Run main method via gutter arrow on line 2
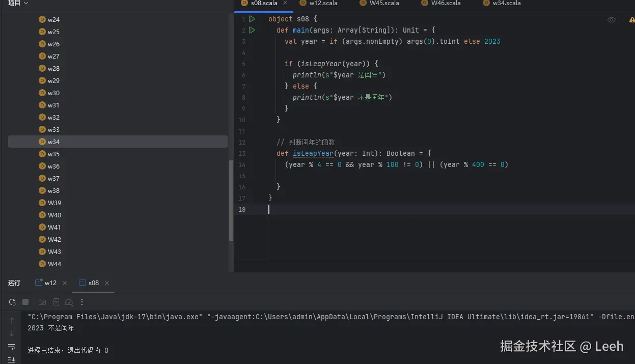635x364 pixels. (252, 30)
